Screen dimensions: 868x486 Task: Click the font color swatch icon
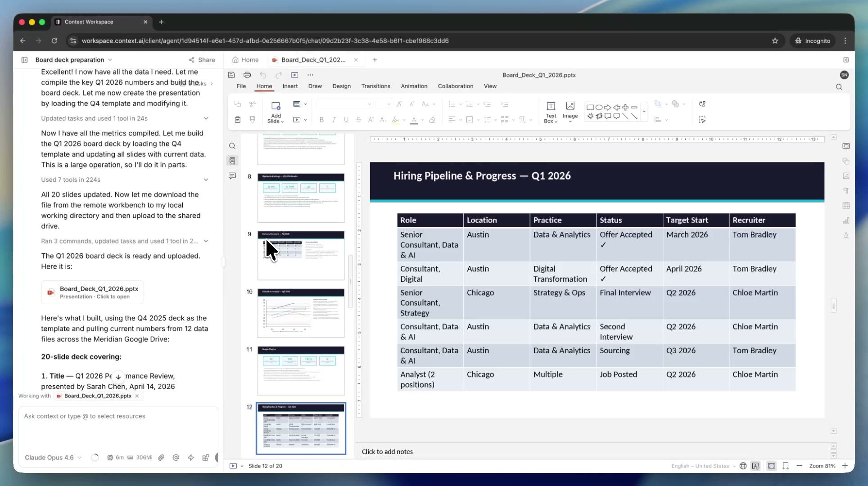[414, 120]
